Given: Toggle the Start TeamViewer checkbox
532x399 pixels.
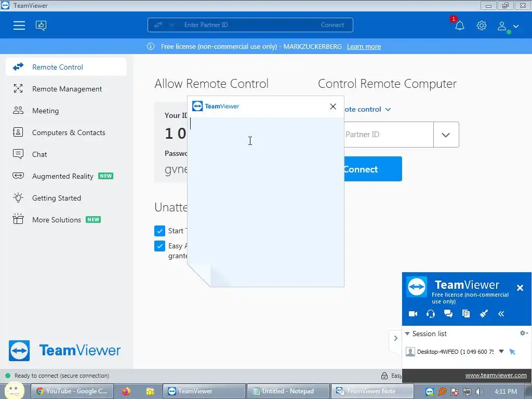Looking at the screenshot, I should click(x=159, y=231).
